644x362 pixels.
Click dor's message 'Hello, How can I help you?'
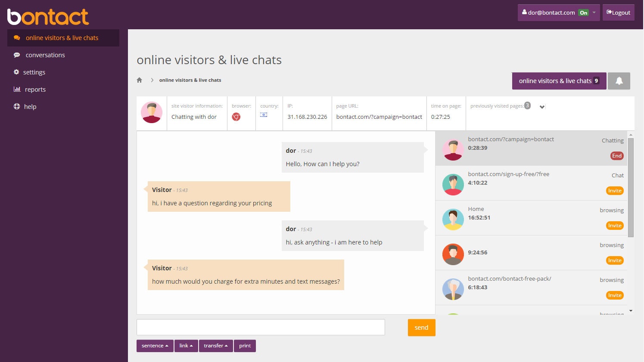point(353,157)
